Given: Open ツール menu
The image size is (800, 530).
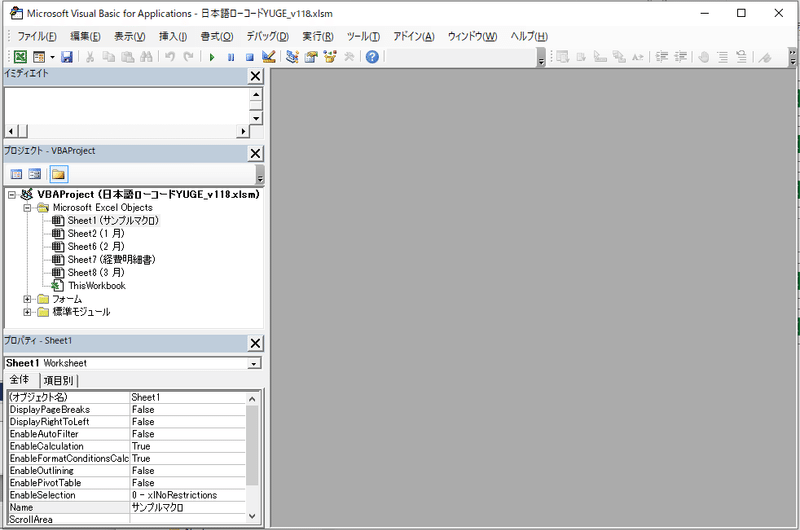Looking at the screenshot, I should point(363,36).
